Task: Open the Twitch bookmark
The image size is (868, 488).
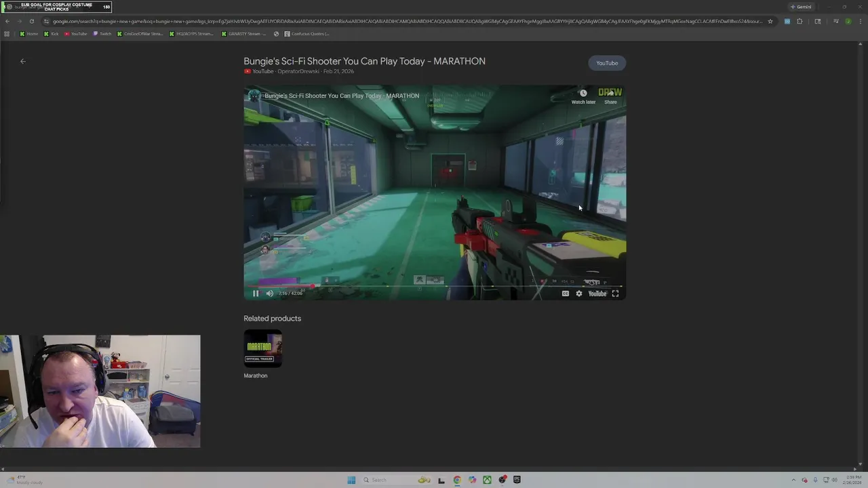Action: (102, 33)
